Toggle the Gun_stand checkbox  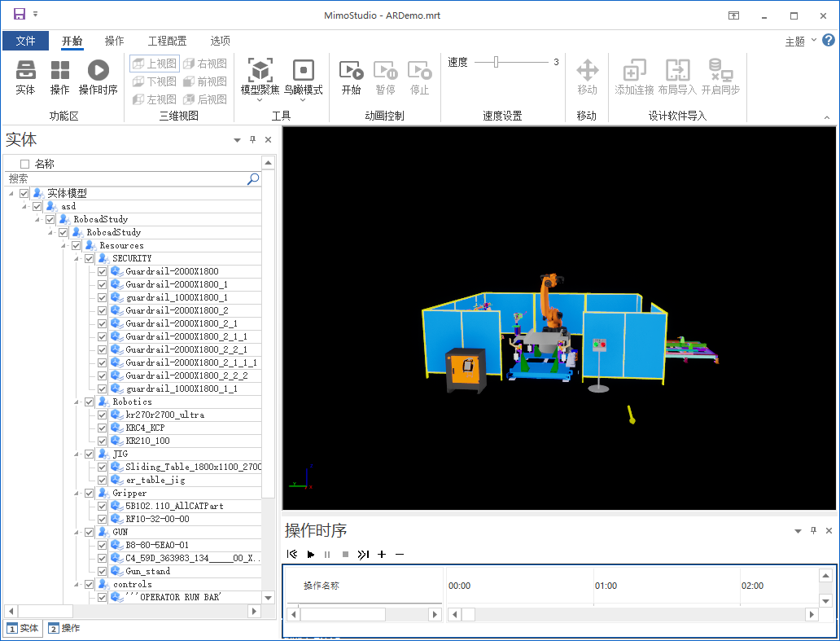[x=103, y=571]
